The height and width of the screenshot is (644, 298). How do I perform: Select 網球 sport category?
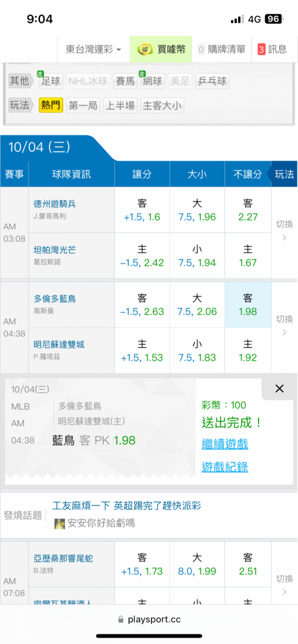pos(153,81)
